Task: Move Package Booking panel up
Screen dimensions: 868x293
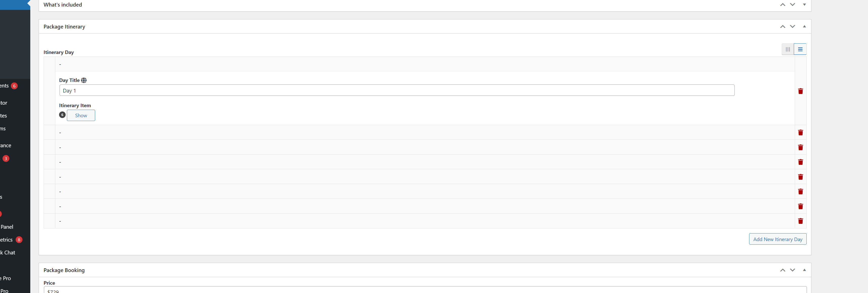Action: (782, 270)
